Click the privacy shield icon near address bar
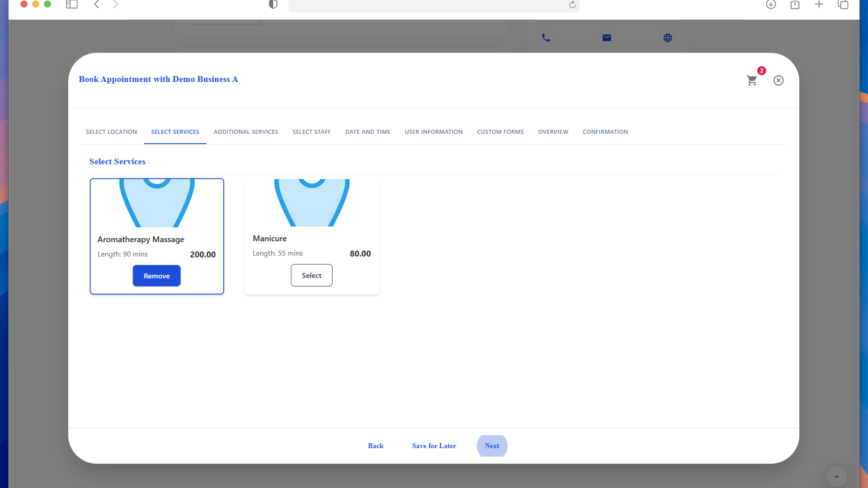Screen dimensions: 868x488 click(x=273, y=5)
